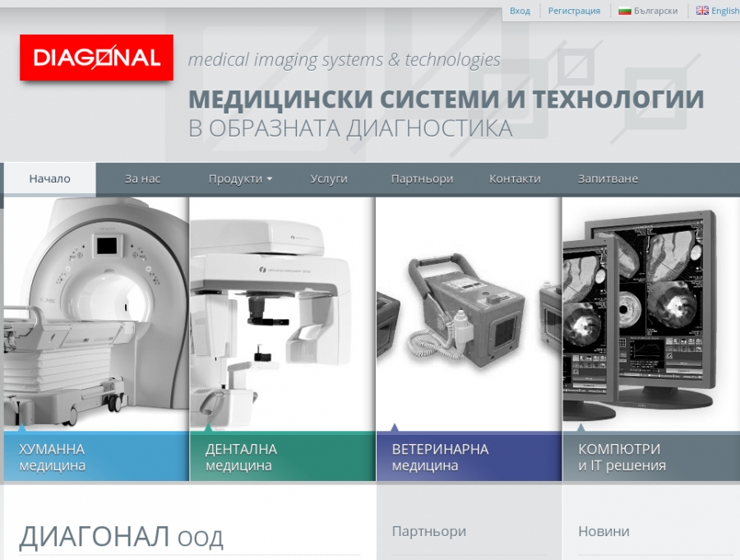Open the За нас menu item
The height and width of the screenshot is (560, 740).
pyautogui.click(x=142, y=178)
